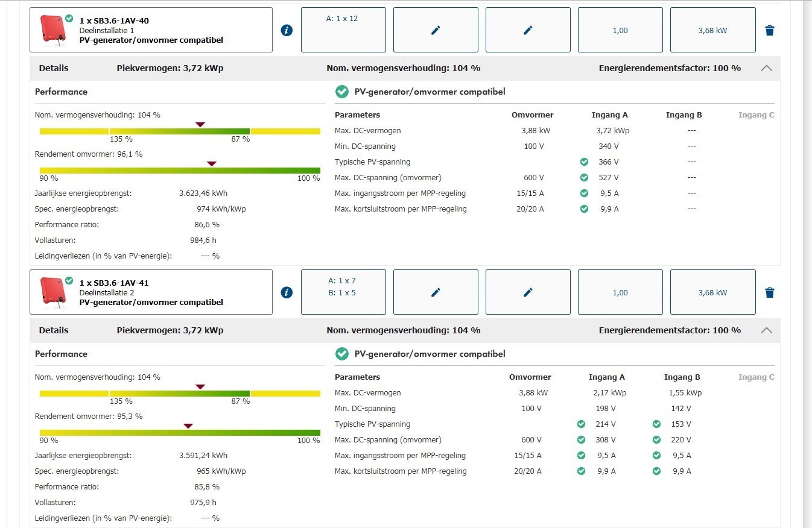Click the Min. DC-spanning value 340 V
Screen dimensions: 812x528
pos(609,146)
